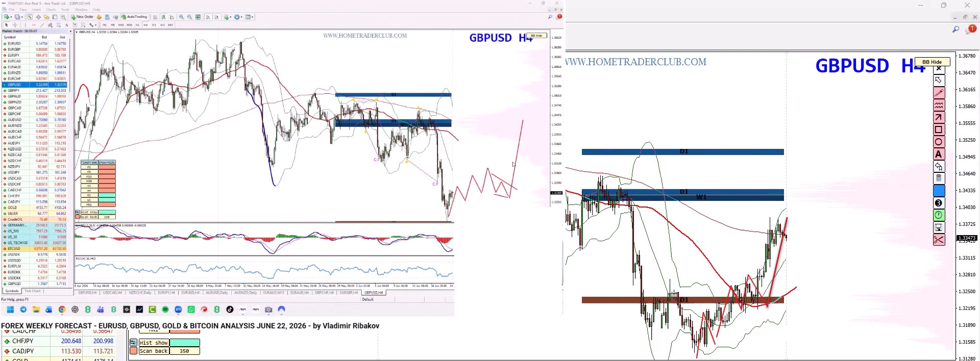This screenshot has width=980, height=361.
Task: Open the File menu
Action: pyautogui.click(x=12, y=10)
